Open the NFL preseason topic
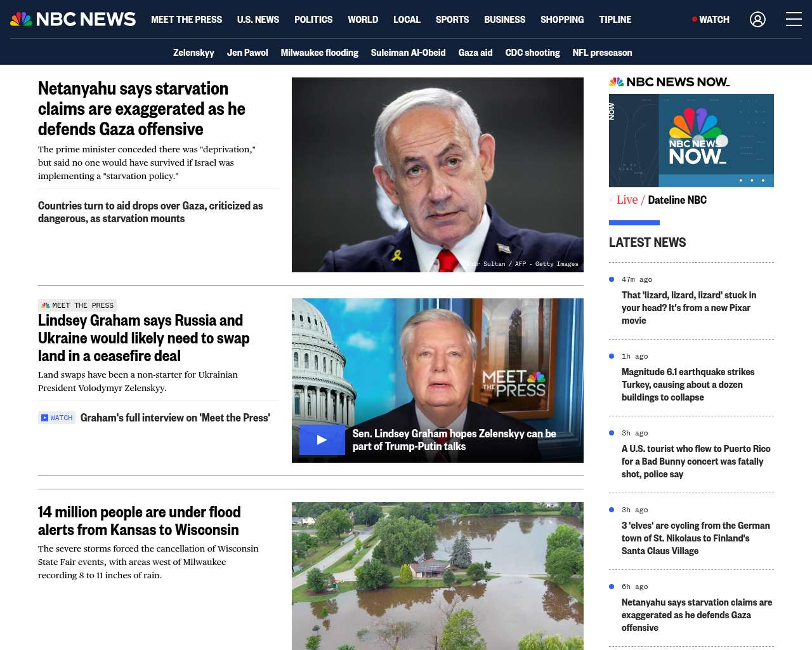812x650 pixels. [603, 53]
